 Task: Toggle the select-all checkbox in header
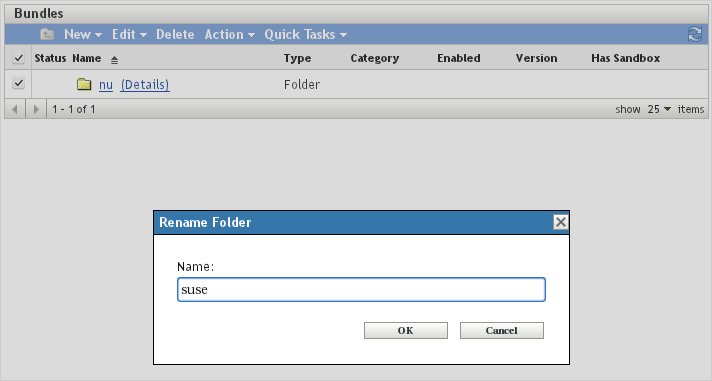18,58
